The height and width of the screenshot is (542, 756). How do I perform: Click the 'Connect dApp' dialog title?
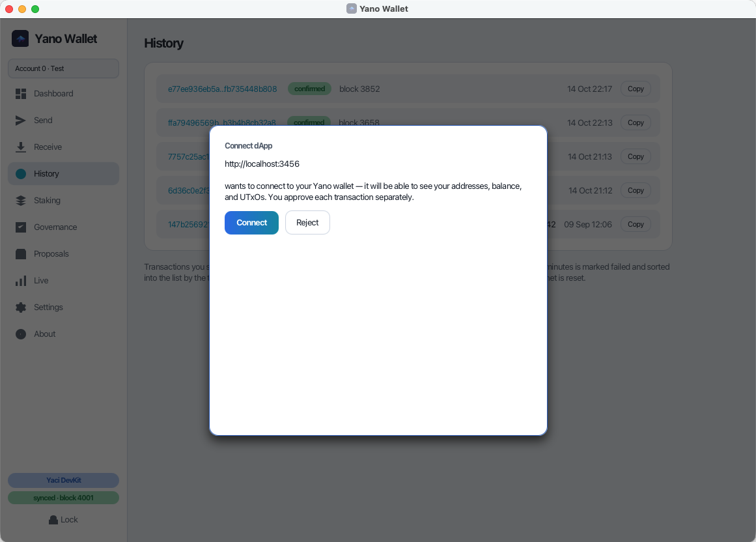[248, 146]
